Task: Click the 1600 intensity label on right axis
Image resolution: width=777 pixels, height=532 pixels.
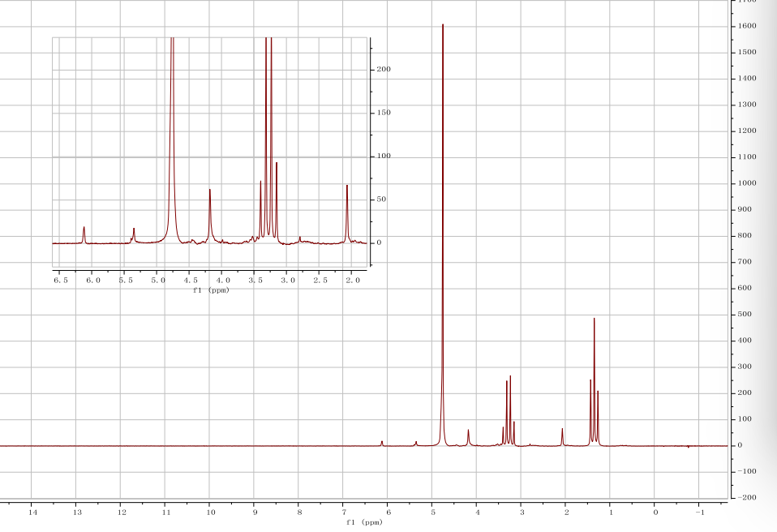Action: (x=746, y=26)
